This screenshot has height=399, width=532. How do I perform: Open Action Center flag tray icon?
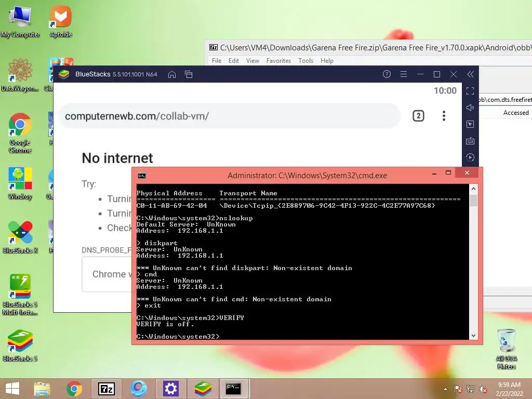(x=458, y=389)
